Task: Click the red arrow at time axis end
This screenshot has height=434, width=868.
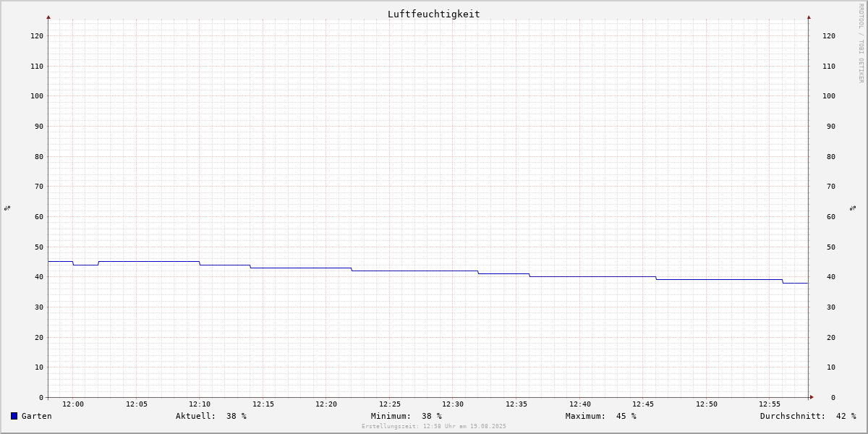Action: pos(812,397)
